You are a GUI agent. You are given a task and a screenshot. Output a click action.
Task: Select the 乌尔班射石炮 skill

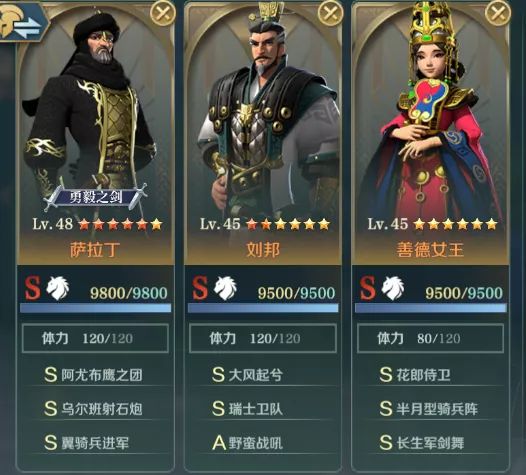point(94,409)
